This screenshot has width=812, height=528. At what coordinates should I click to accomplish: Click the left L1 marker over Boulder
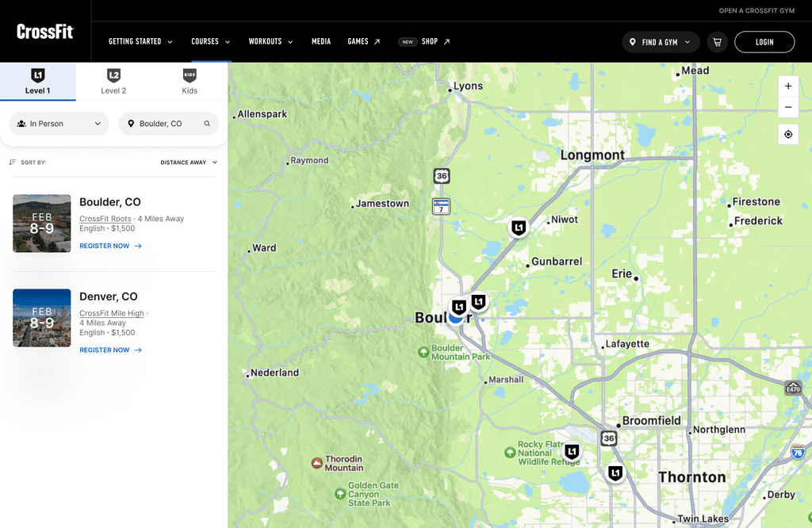[459, 307]
